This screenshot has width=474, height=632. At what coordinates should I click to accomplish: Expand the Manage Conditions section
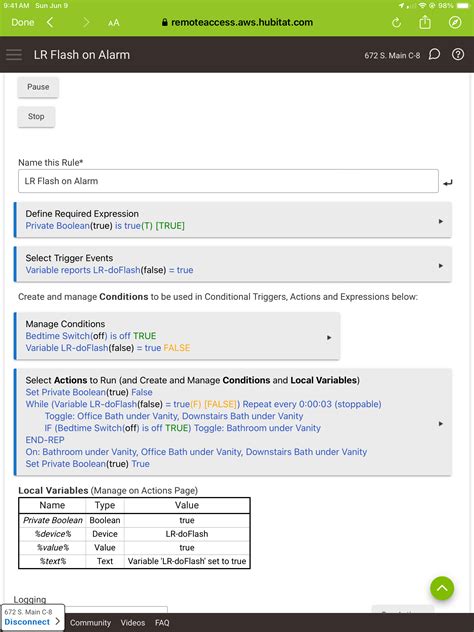click(177, 336)
